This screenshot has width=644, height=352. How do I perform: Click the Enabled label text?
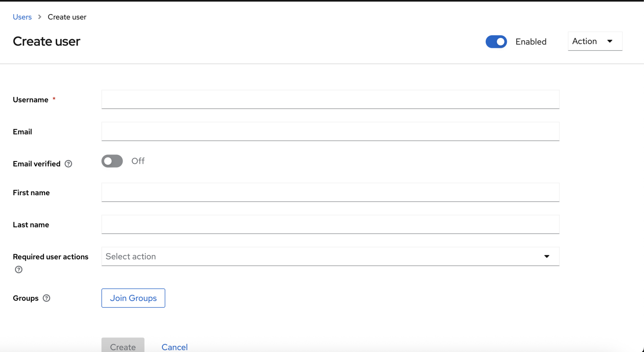[x=531, y=42]
